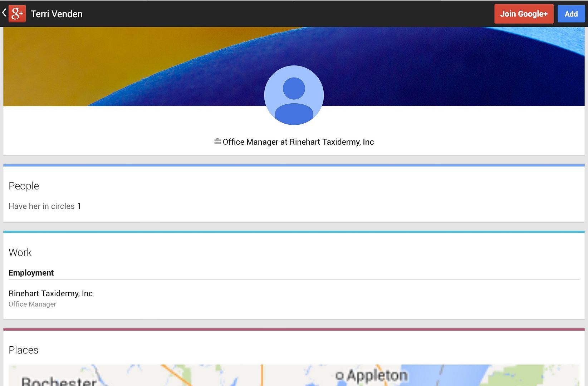Select the Terri Venden name title

57,14
